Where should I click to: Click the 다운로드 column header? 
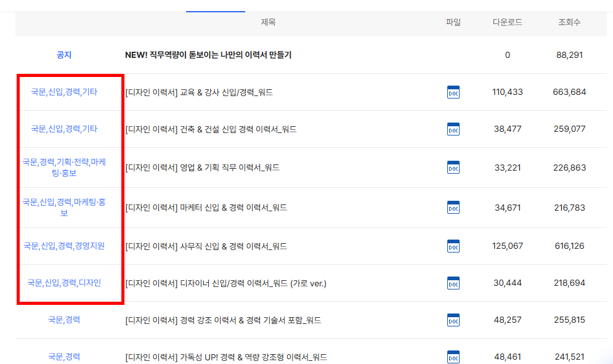coord(508,22)
